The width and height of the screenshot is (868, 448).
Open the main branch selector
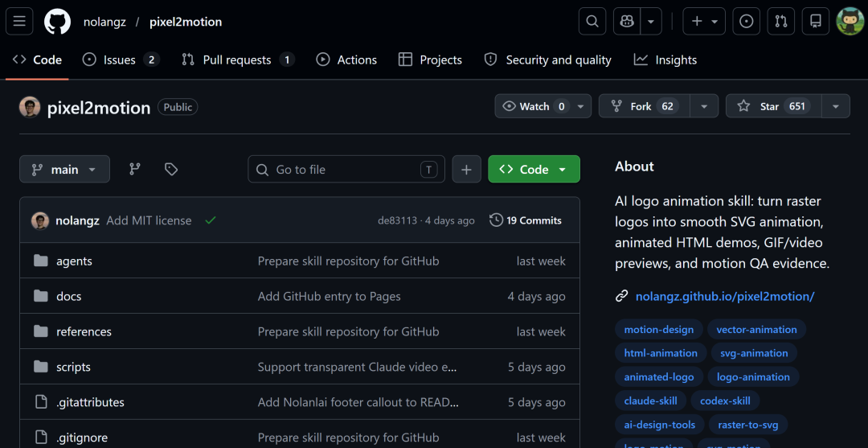coord(65,170)
